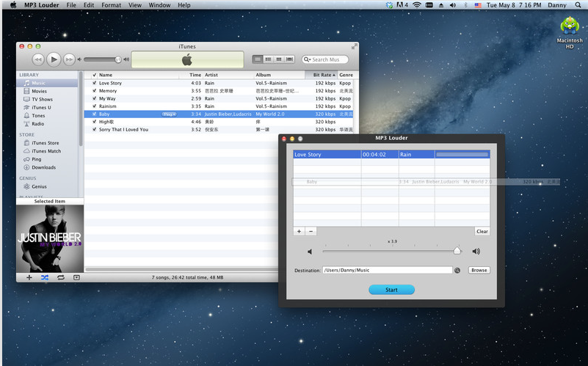588x366 pixels.
Task: Click the Browse button for destination
Action: pos(479,270)
